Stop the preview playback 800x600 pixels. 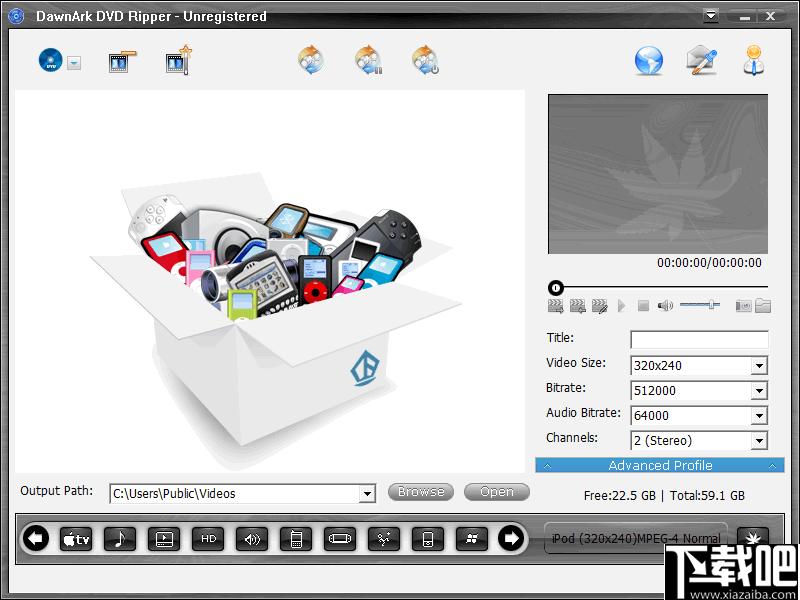(643, 306)
